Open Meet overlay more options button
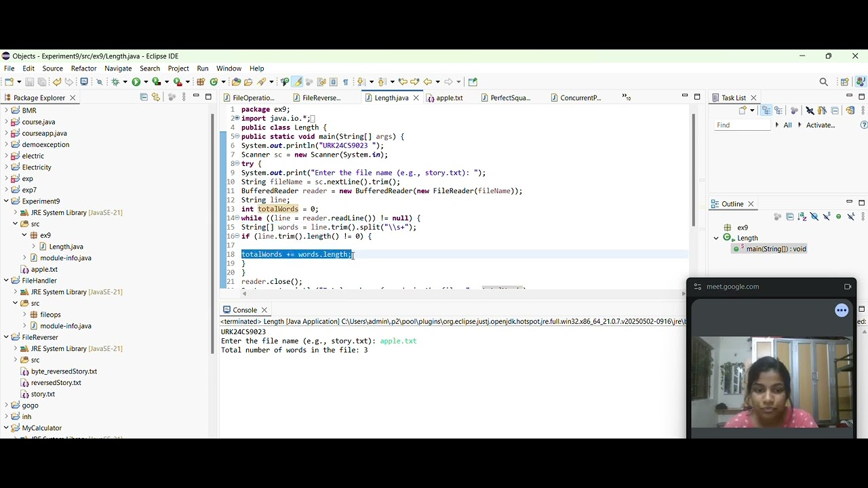 pyautogui.click(x=842, y=310)
